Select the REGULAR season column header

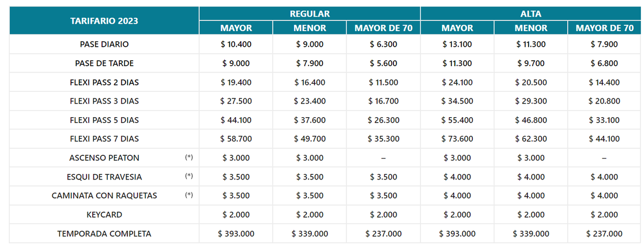click(310, 13)
